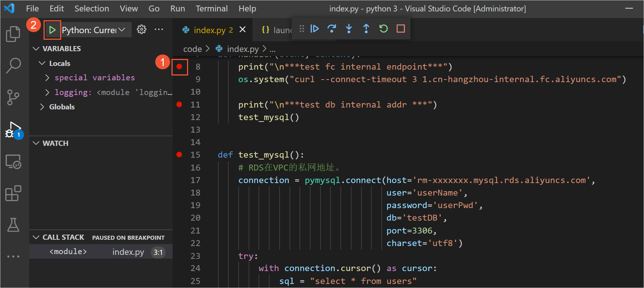Open the File menu
Screen dimensions: 644x288
coord(32,8)
